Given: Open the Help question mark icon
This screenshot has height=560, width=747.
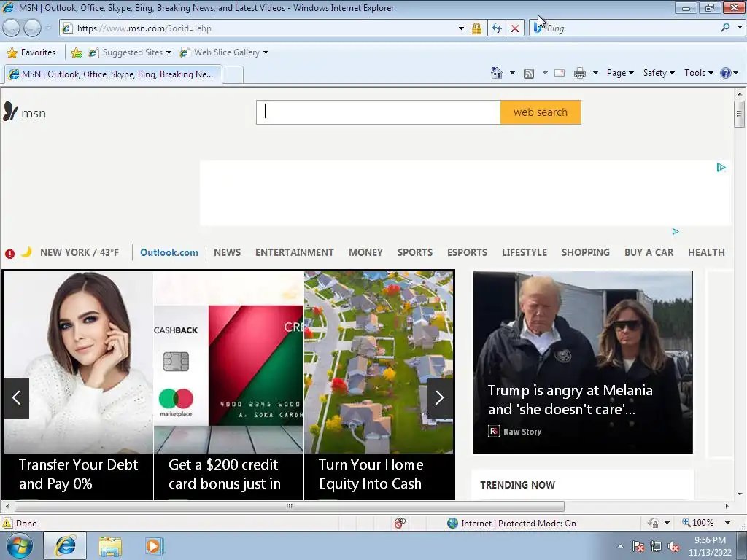Looking at the screenshot, I should point(725,73).
